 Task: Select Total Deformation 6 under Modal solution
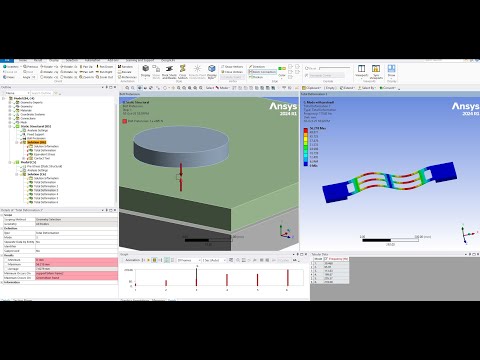46,202
